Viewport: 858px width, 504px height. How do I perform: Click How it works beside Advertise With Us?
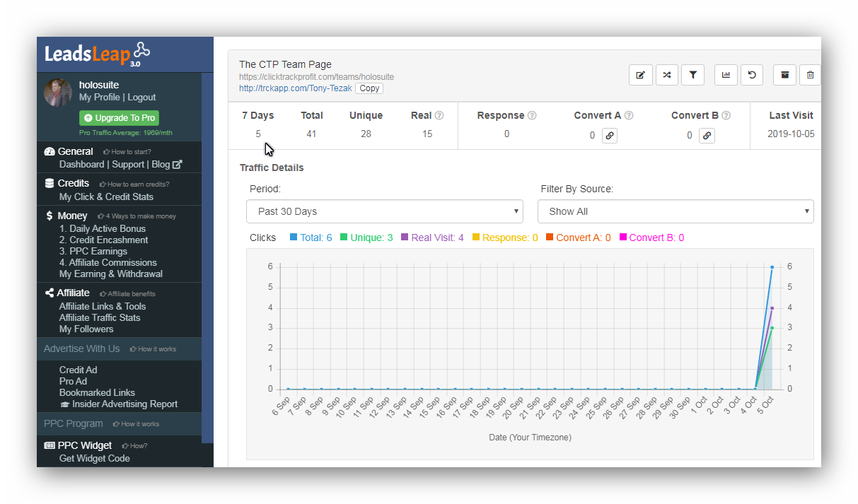(153, 349)
